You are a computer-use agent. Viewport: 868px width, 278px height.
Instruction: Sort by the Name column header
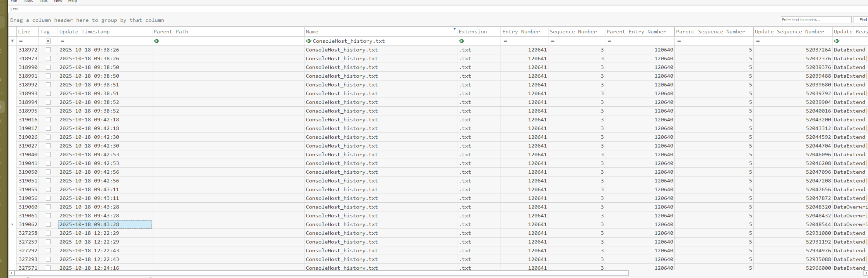(x=380, y=32)
